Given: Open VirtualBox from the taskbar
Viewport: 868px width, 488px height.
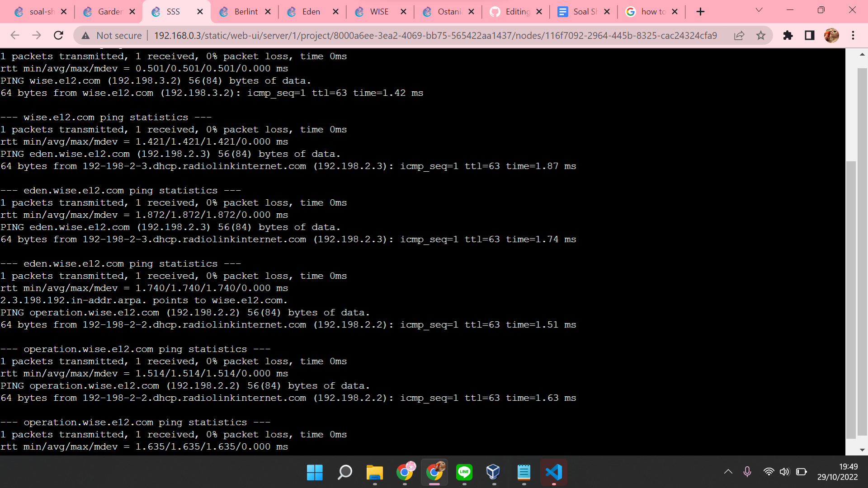Looking at the screenshot, I should (493, 472).
